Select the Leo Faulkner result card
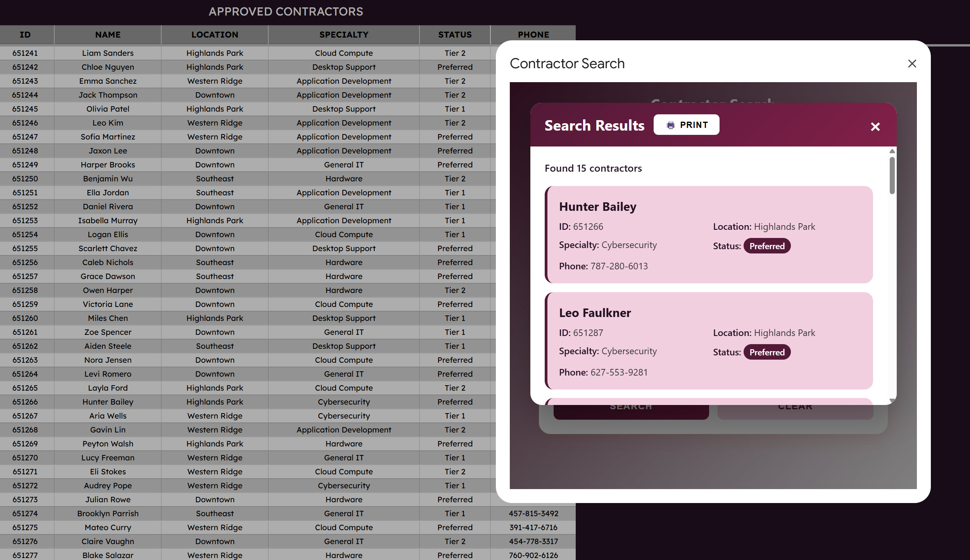The width and height of the screenshot is (970, 560). click(709, 341)
